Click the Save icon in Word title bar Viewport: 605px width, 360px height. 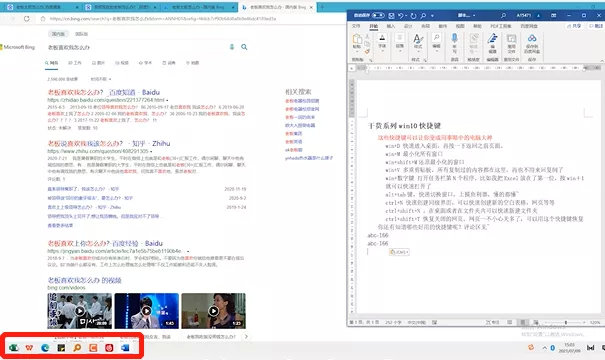coord(391,15)
